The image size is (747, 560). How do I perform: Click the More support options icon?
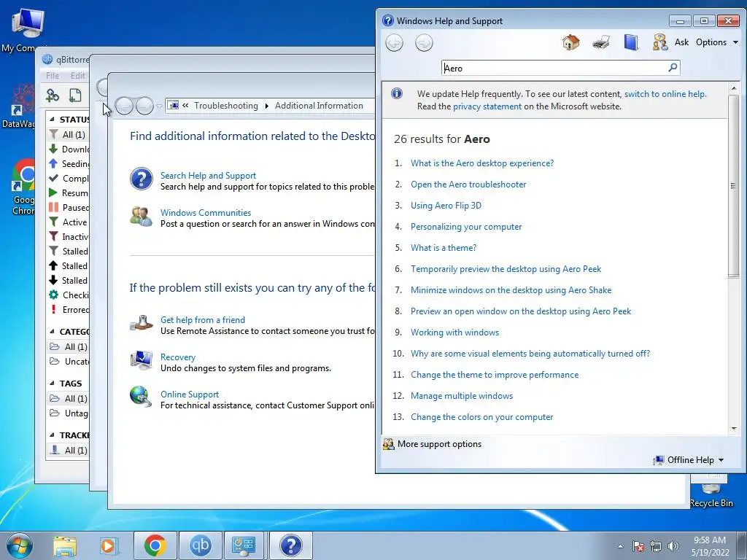pyautogui.click(x=389, y=444)
